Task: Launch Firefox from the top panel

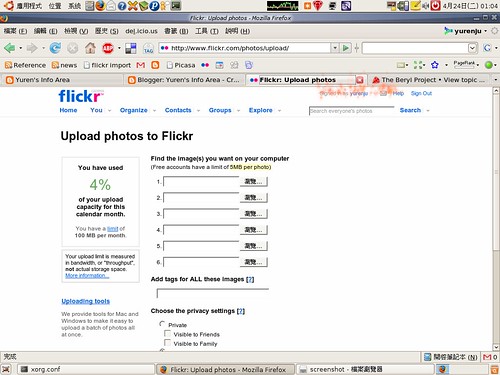Action: [100, 6]
